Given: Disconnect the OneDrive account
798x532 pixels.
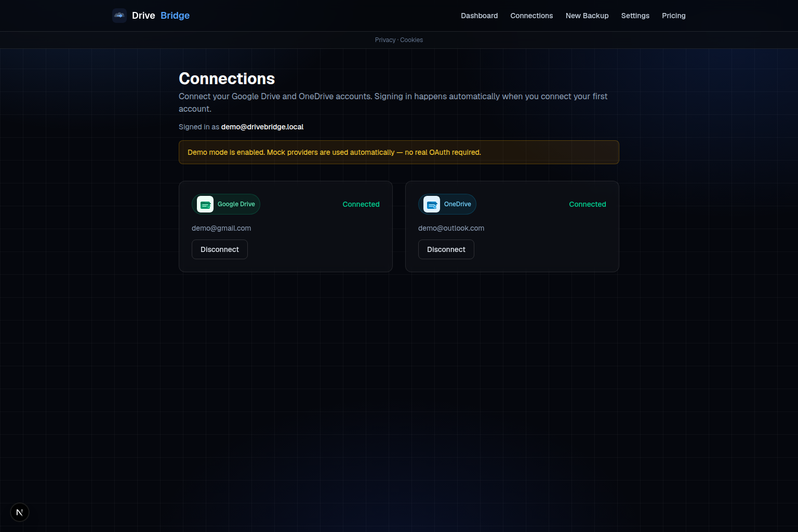Looking at the screenshot, I should (446, 249).
